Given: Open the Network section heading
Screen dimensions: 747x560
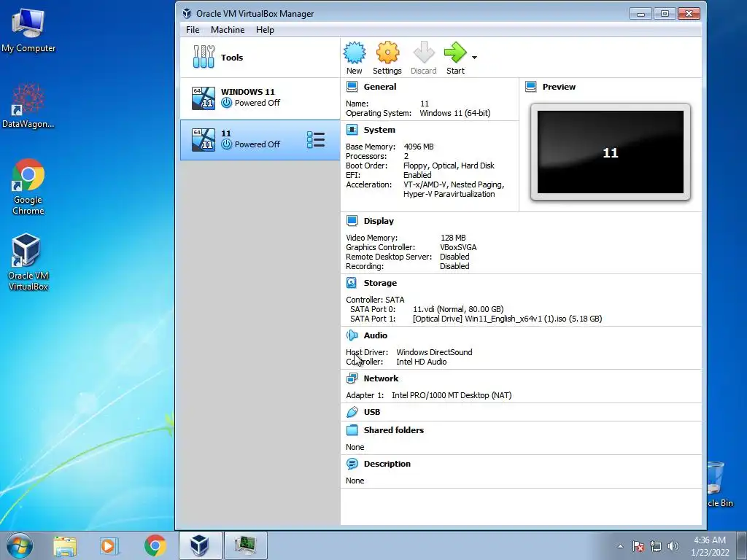Looking at the screenshot, I should click(381, 378).
